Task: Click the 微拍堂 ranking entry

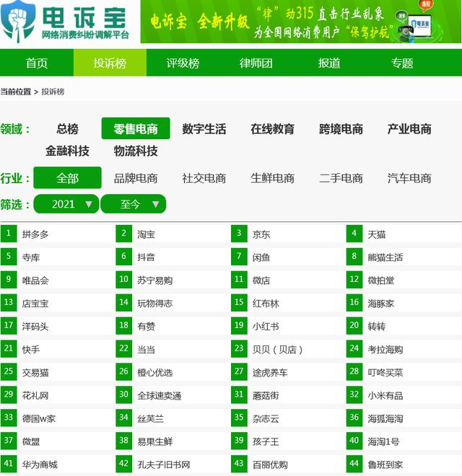Action: coord(381,281)
